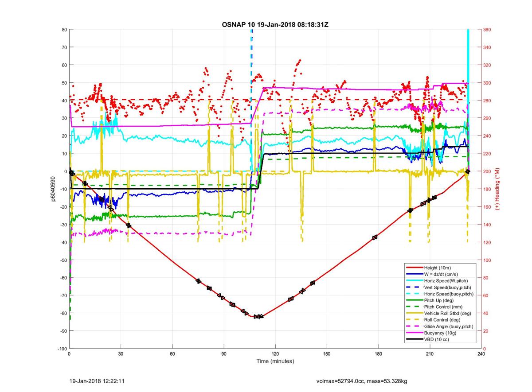Click the red line sample beside Height (10m)
The width and height of the screenshot is (532, 392).
(x=414, y=268)
